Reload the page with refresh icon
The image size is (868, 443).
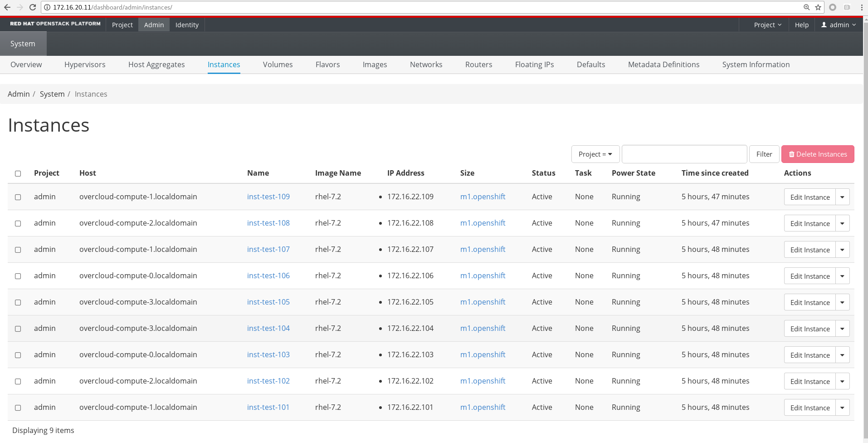[x=33, y=7]
